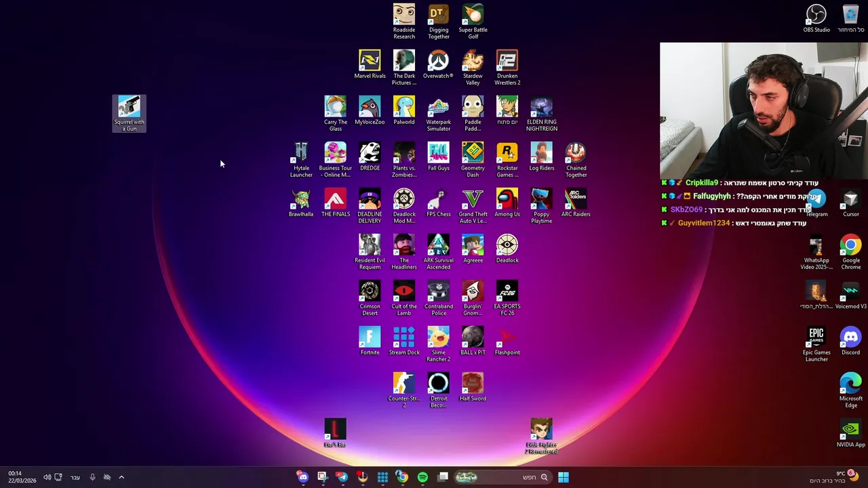868x488 pixels.
Task: Click Cult of the Lamb shortcut
Action: pyautogui.click(x=404, y=298)
